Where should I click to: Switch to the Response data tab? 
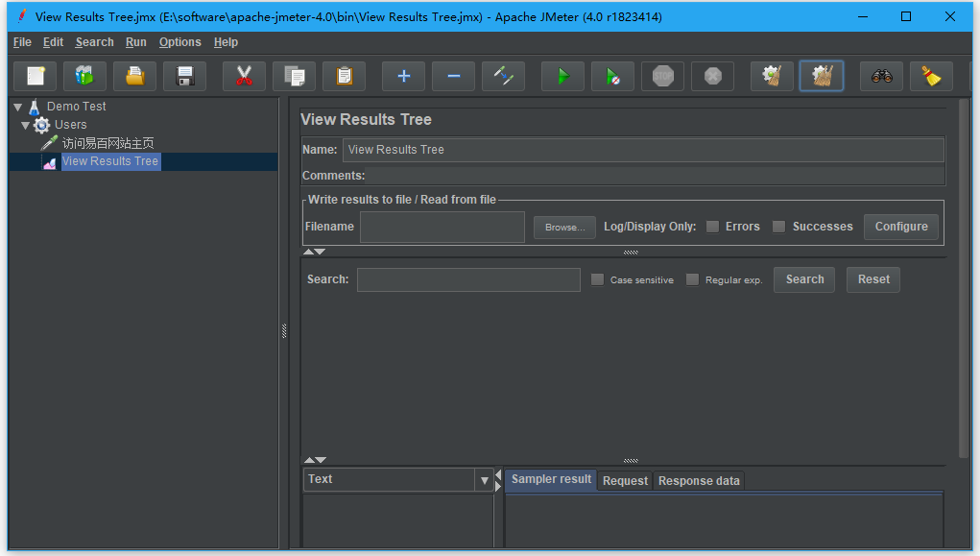point(699,481)
